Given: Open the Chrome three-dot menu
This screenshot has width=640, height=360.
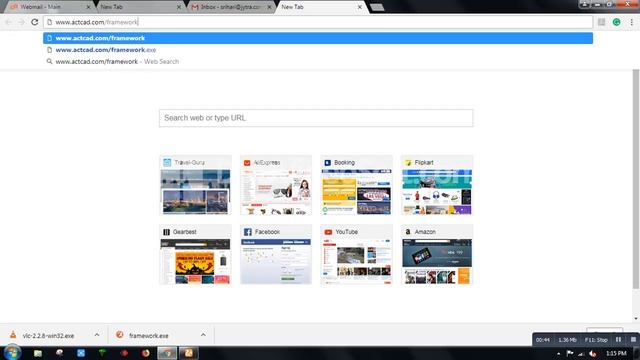Looking at the screenshot, I should pos(631,22).
